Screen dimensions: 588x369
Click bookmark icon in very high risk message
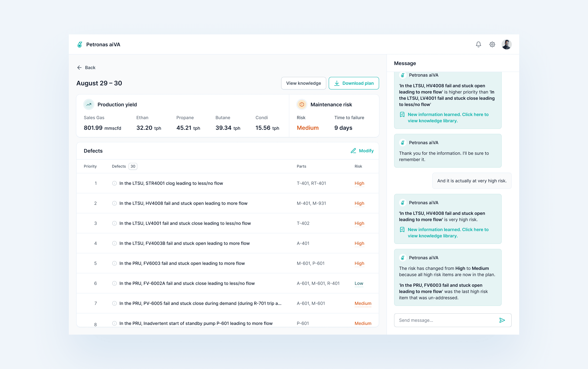(x=402, y=229)
